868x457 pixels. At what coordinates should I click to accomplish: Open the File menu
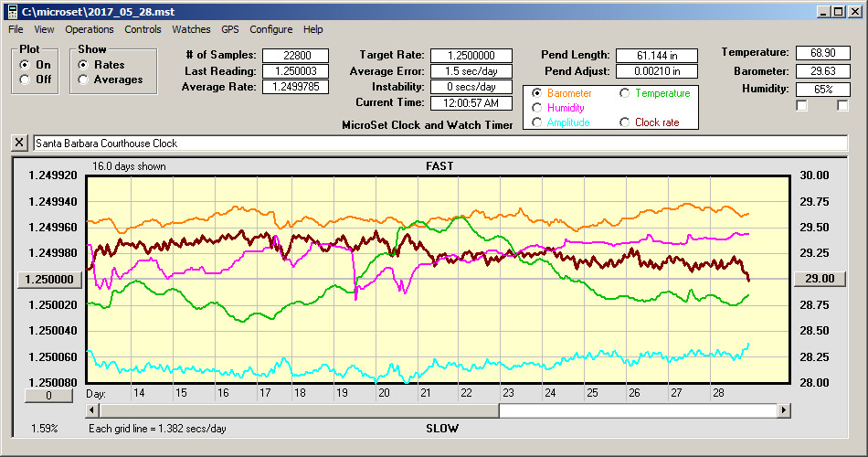tap(16, 29)
